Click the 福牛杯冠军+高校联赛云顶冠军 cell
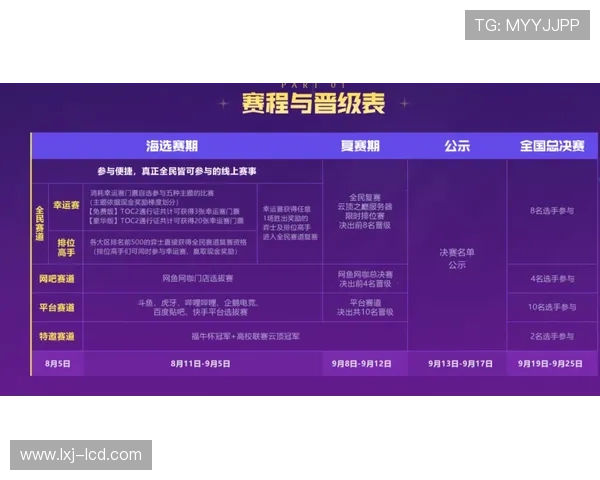Screen dimensions: 600x480 (x=245, y=336)
